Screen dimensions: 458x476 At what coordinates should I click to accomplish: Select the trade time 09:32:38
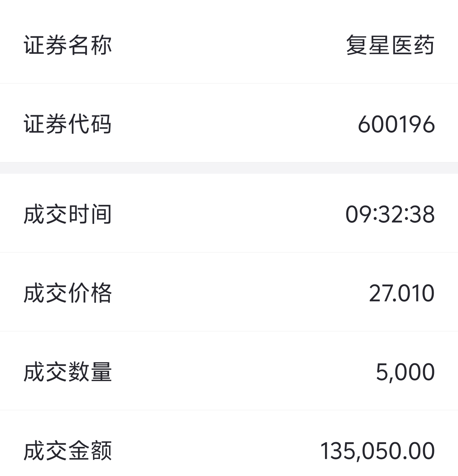click(390, 214)
